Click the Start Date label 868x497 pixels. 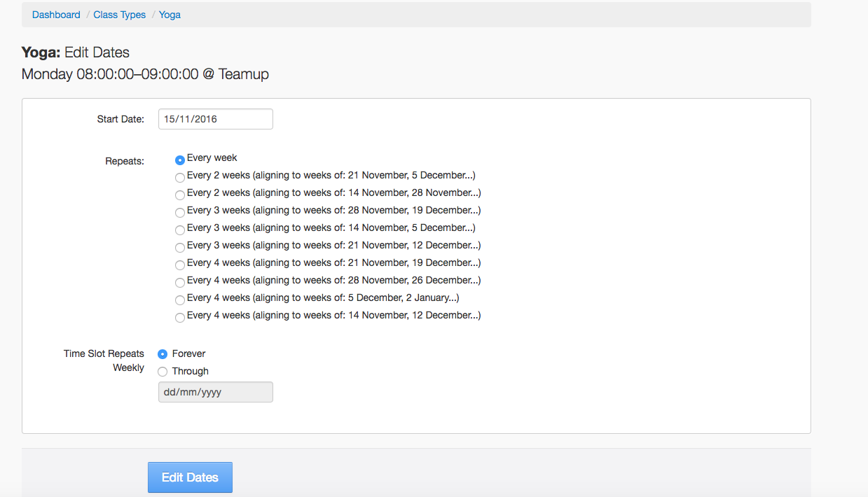[x=120, y=119]
